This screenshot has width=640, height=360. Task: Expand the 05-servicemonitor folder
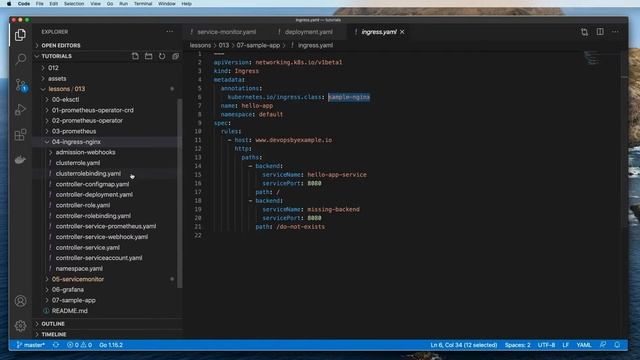point(78,279)
